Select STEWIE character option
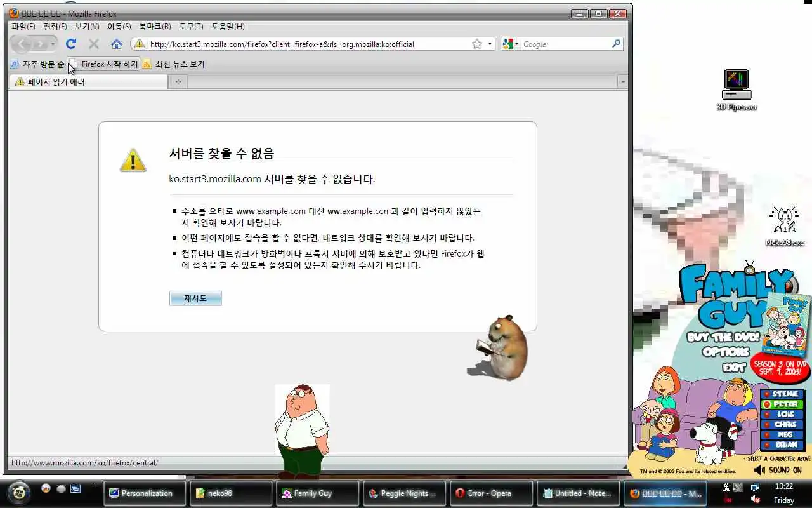Viewport: 812px width, 508px height. (782, 394)
